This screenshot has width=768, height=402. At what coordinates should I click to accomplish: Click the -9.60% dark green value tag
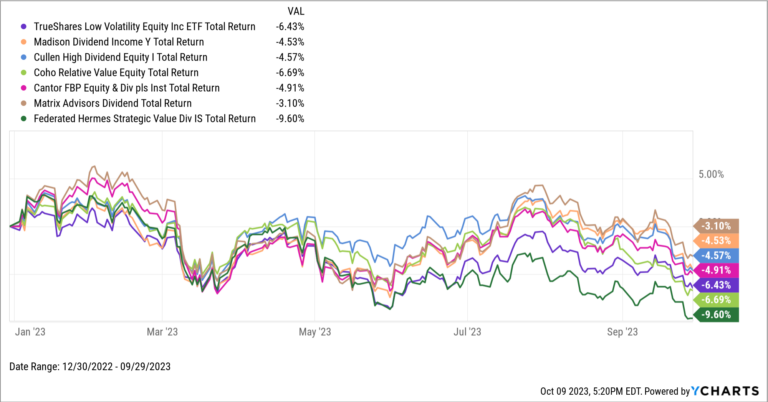click(x=718, y=314)
